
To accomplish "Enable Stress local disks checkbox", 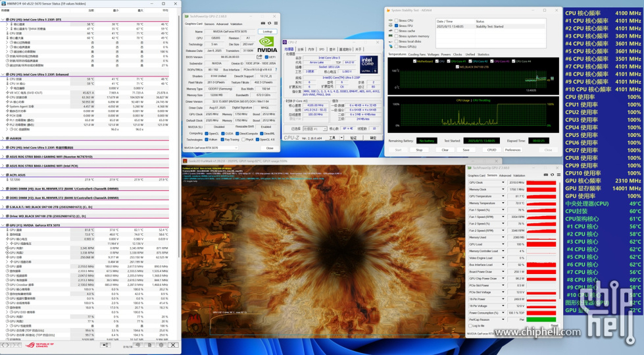I will click(397, 41).
